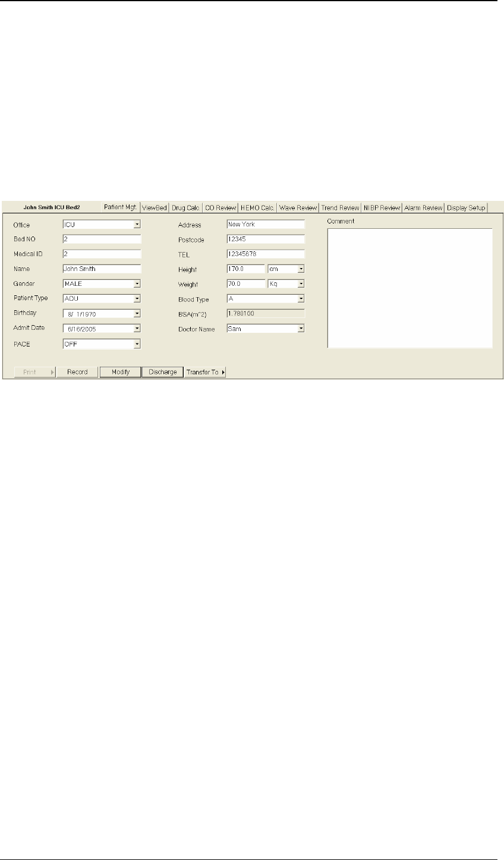
Task: Open the Admit Date dropdown
Action: coord(137,328)
